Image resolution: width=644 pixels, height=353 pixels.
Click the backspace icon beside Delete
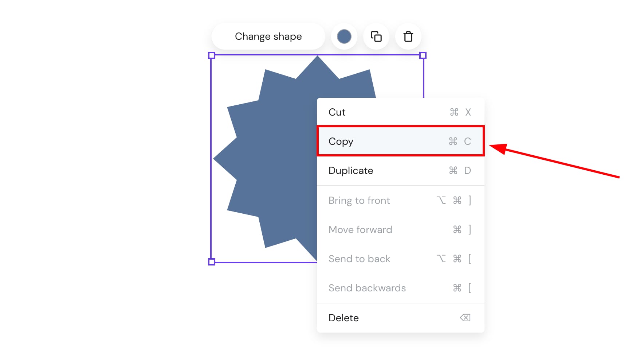pyautogui.click(x=465, y=318)
